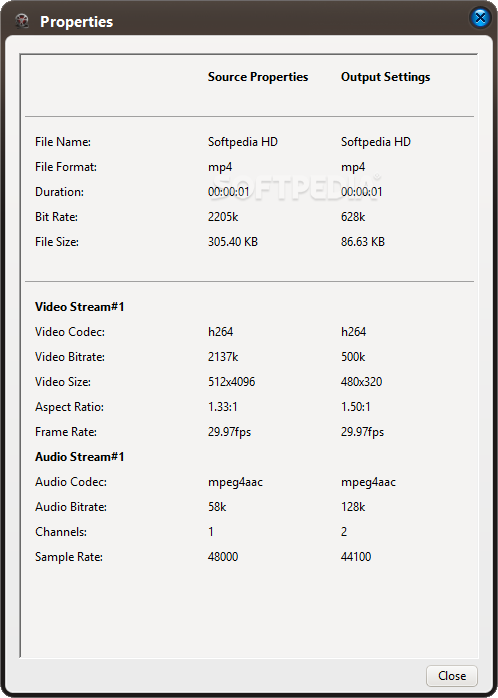The image size is (498, 698).
Task: Click the source file size 305.40 KB
Action: (233, 242)
